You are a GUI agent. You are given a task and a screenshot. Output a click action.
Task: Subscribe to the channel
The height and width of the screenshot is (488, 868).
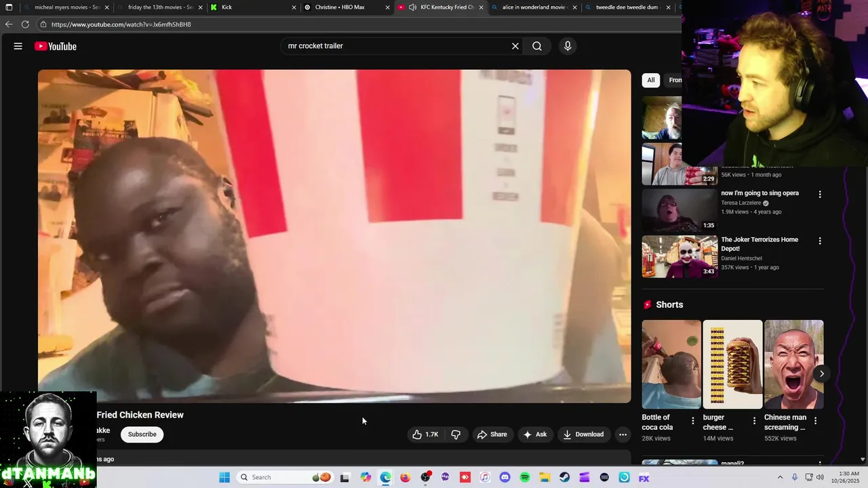click(142, 434)
